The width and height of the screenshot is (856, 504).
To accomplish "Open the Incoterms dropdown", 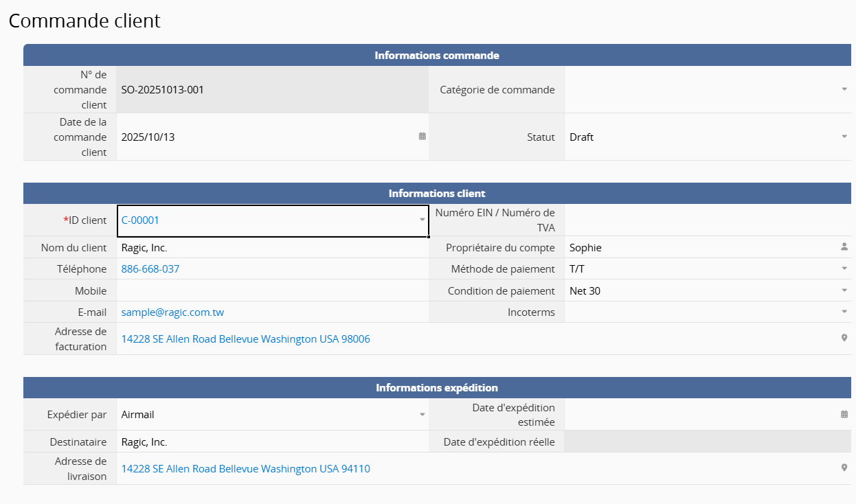I will 844,312.
